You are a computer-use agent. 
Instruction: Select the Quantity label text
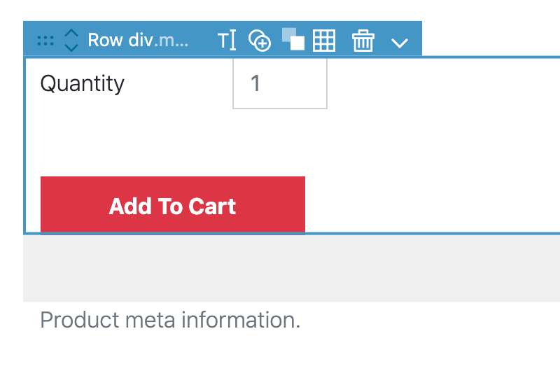pyautogui.click(x=83, y=84)
